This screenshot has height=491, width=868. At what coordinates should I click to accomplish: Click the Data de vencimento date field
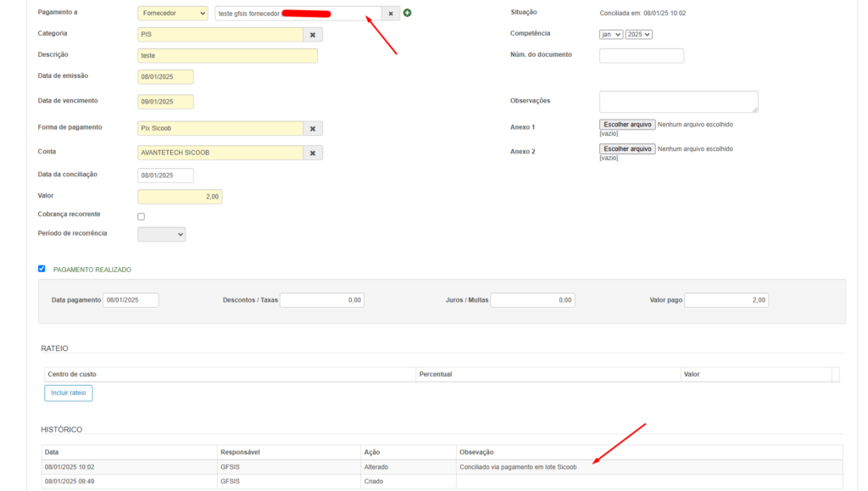pos(165,102)
